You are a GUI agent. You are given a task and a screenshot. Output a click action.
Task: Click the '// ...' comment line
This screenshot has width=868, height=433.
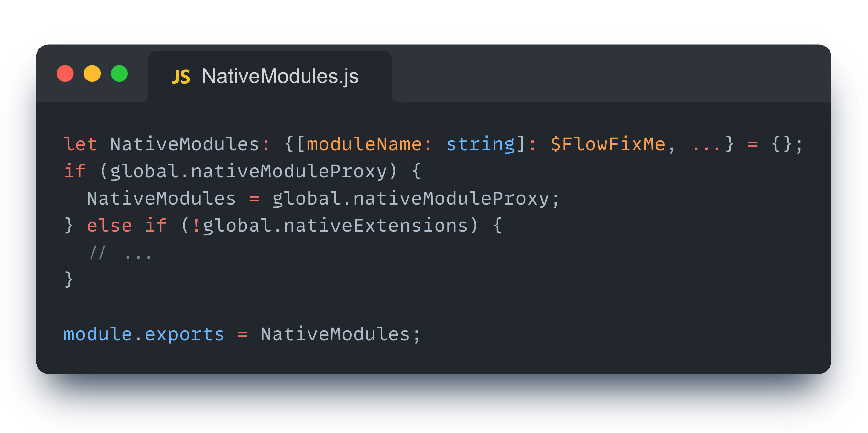point(121,253)
